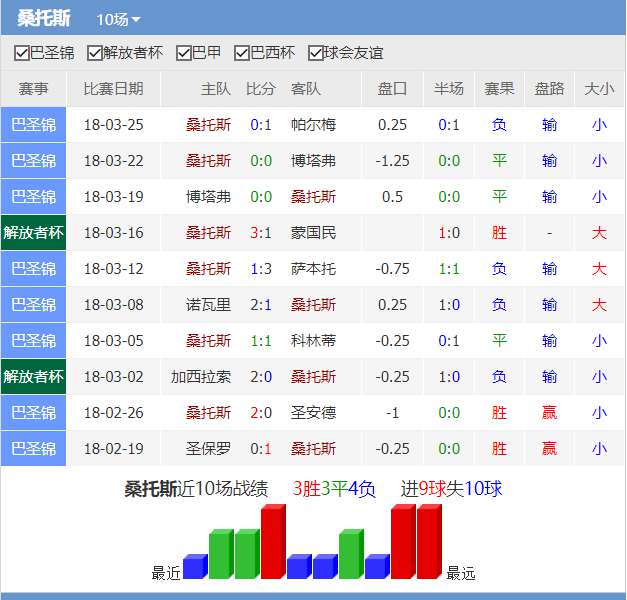This screenshot has height=600, width=627.
Task: Click 巴圣锦 label on 18-03-25 row
Action: coord(33,125)
